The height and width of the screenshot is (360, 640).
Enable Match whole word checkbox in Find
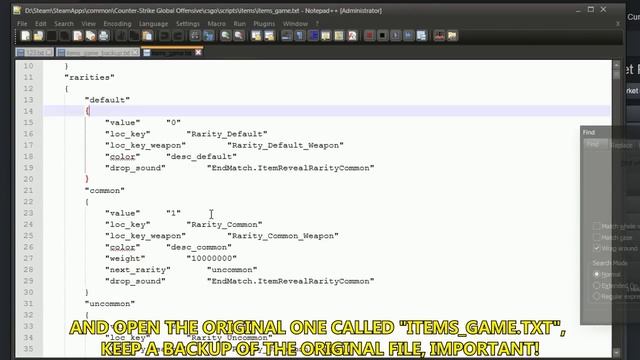(x=597, y=226)
